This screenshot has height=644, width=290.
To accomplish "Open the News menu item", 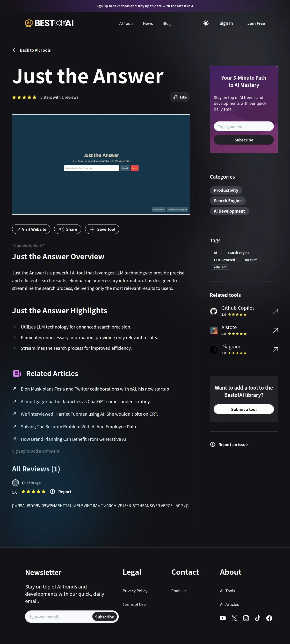I will click(x=148, y=23).
